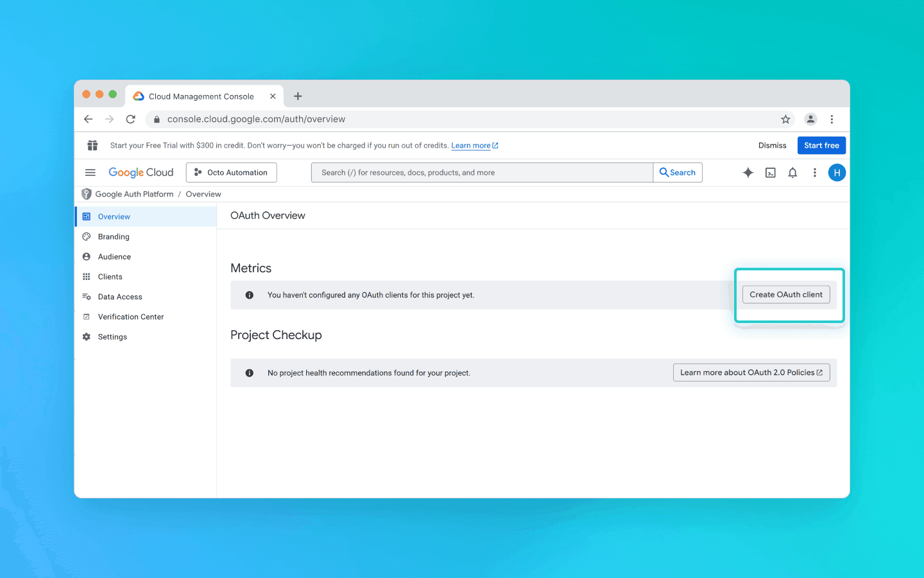The height and width of the screenshot is (578, 924).
Task: Click the Create OAuth client button
Action: tap(786, 294)
